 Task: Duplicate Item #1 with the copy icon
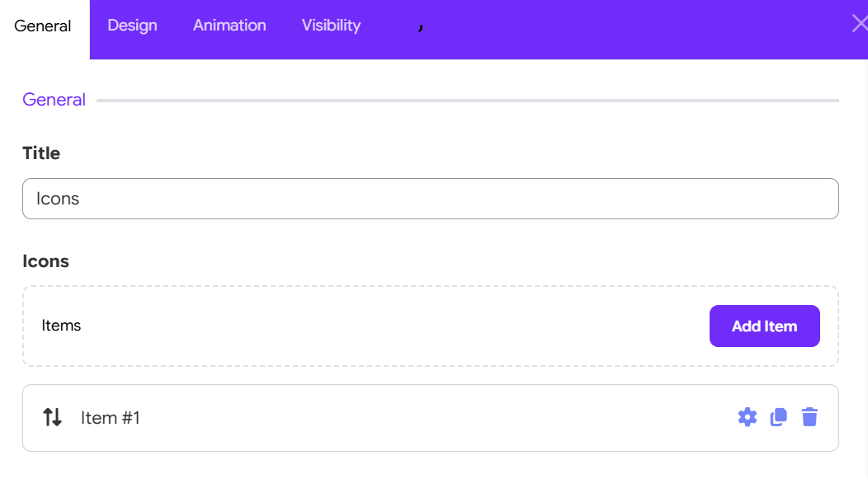pyautogui.click(x=778, y=417)
